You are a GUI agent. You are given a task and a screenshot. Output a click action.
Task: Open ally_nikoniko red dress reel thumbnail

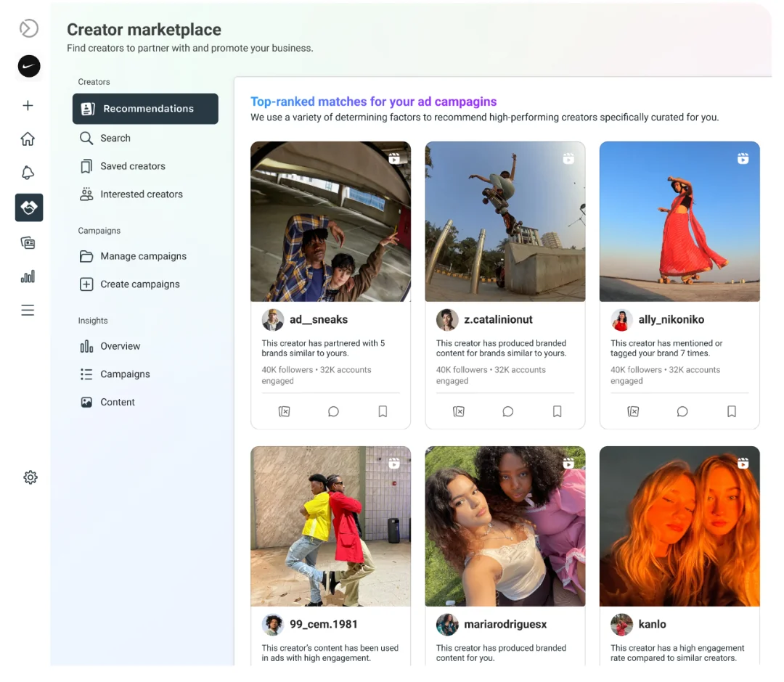click(679, 221)
